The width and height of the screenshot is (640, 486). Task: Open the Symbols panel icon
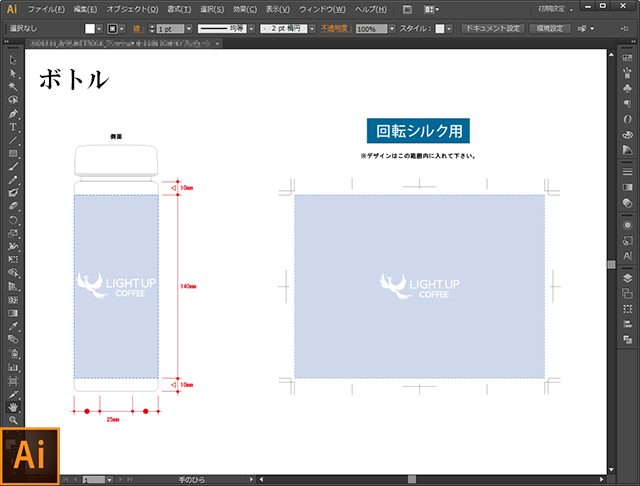[x=628, y=88]
